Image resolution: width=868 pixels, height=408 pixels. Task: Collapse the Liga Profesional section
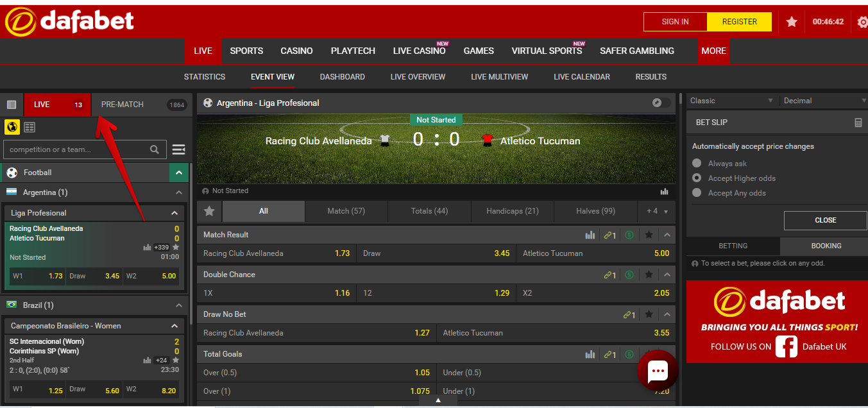coord(174,213)
